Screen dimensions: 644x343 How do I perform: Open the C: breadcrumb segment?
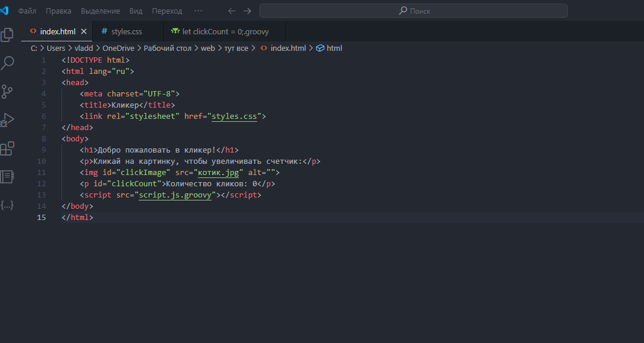(x=34, y=48)
